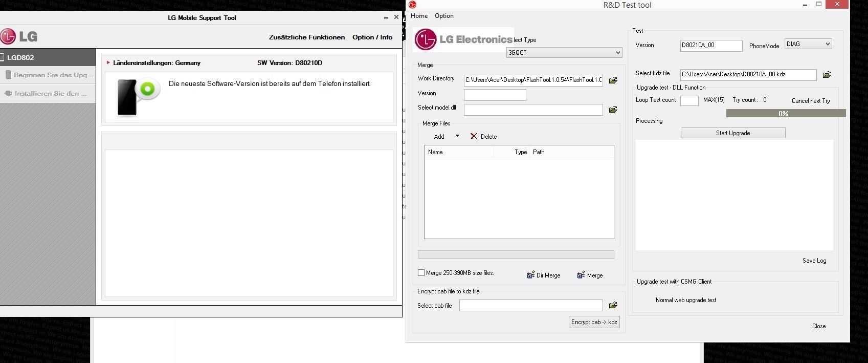Image resolution: width=868 pixels, height=363 pixels.
Task: Click Beginnen Sie das Upgrade sidebar item
Action: [48, 75]
